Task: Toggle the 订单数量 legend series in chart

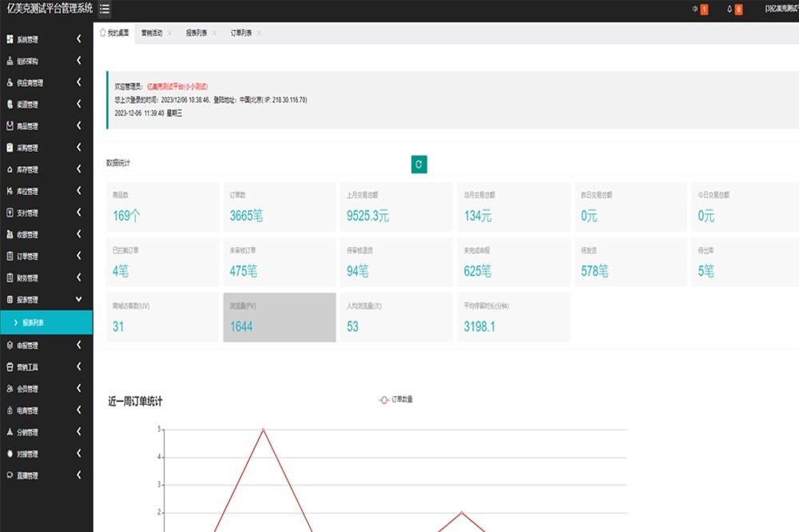Action: (396, 399)
